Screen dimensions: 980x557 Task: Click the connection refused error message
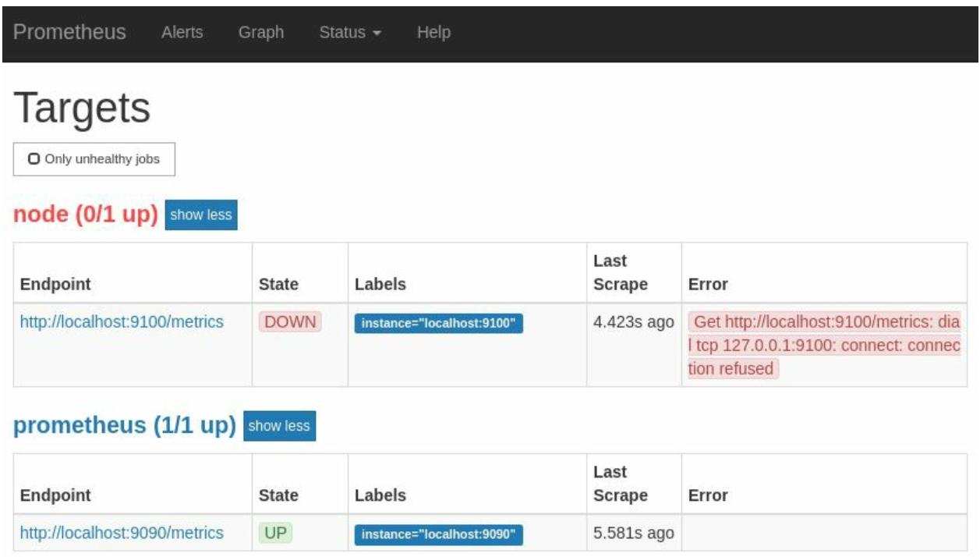[x=825, y=346]
